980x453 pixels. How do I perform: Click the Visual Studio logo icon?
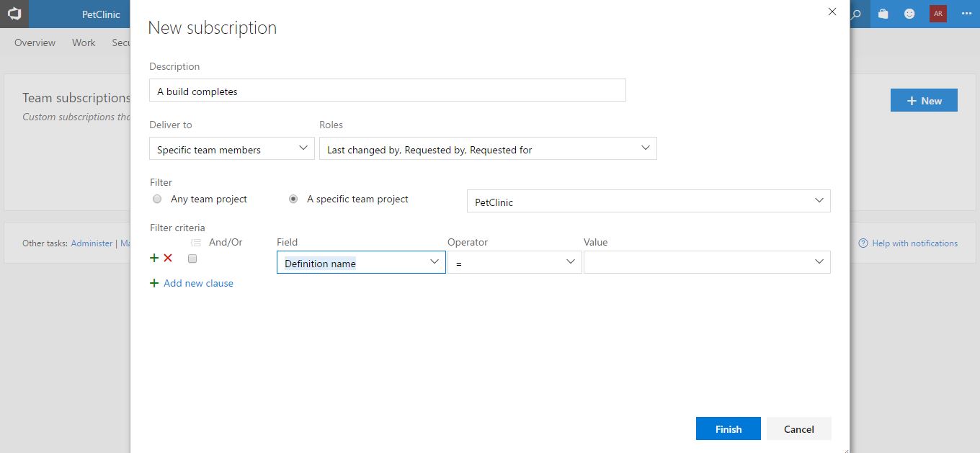(x=14, y=14)
